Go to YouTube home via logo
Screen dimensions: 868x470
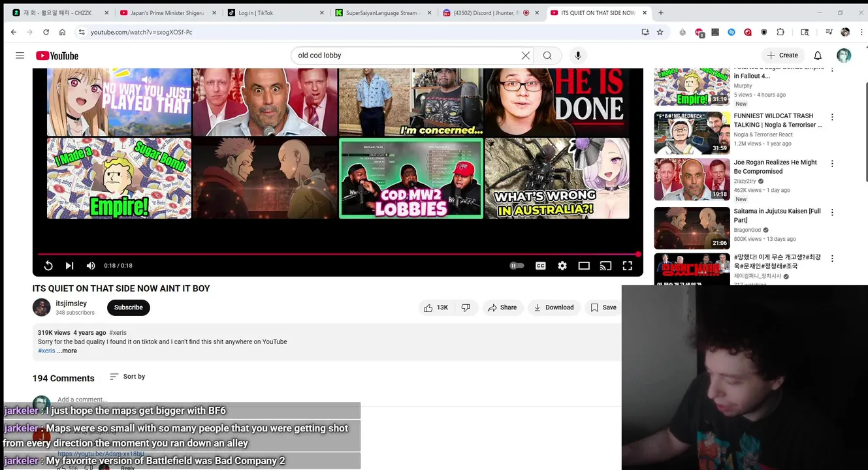[x=57, y=55]
